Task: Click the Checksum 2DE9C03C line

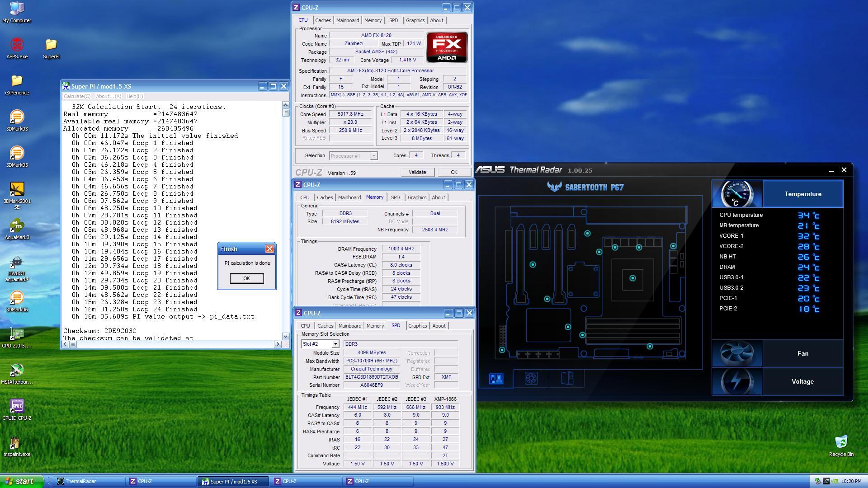Action: [100, 331]
